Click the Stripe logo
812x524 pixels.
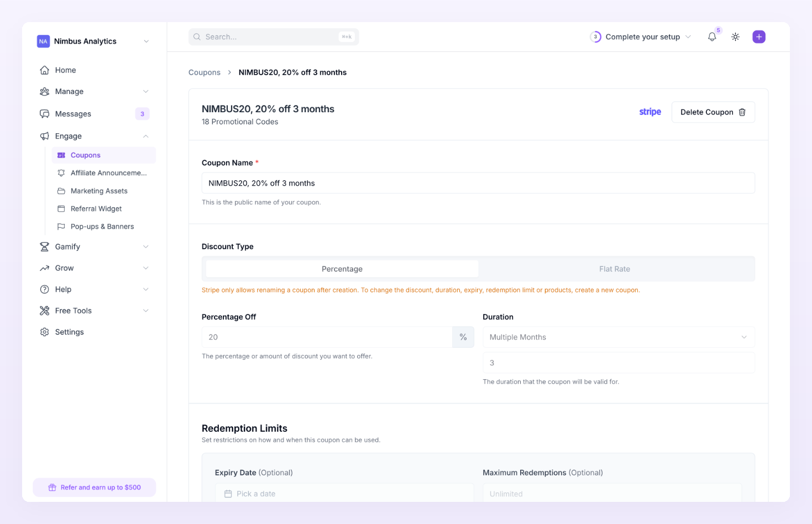tap(650, 112)
